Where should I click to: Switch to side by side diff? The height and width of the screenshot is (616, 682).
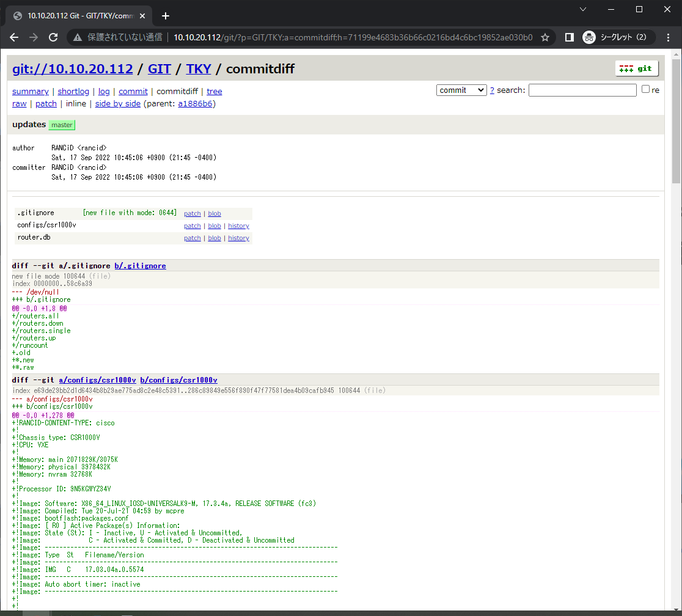[117, 104]
